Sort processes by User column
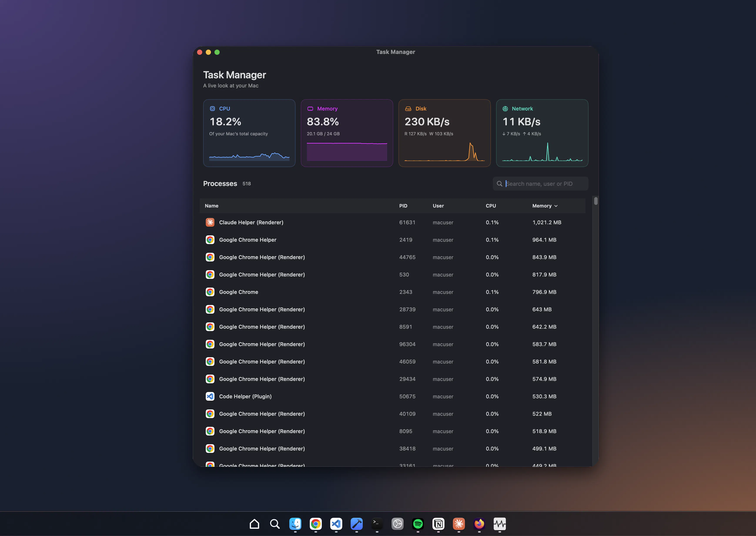This screenshot has height=536, width=756. pos(438,206)
